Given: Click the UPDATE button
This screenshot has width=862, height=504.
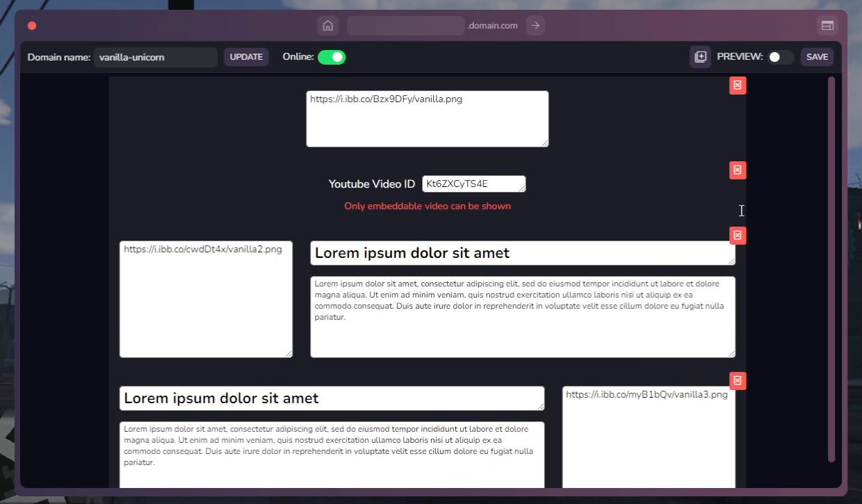Looking at the screenshot, I should click(246, 57).
